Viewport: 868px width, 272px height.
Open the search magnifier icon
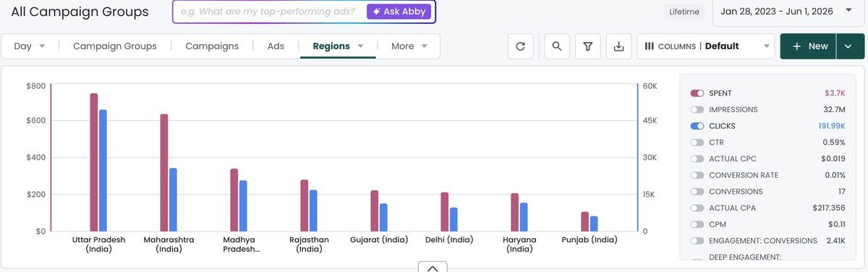[556, 46]
